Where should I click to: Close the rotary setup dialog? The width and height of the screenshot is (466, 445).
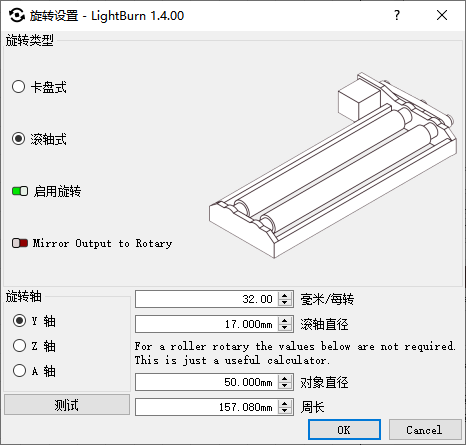pos(442,15)
